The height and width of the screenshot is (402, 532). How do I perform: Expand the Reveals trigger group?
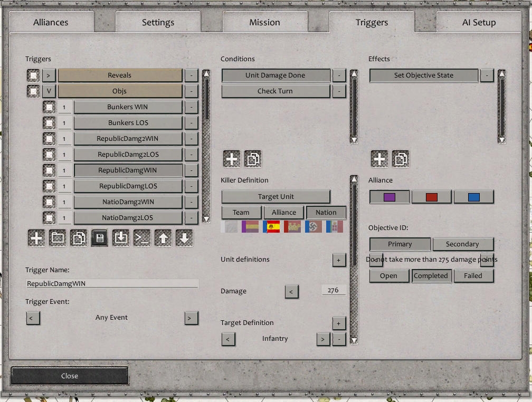(49, 75)
